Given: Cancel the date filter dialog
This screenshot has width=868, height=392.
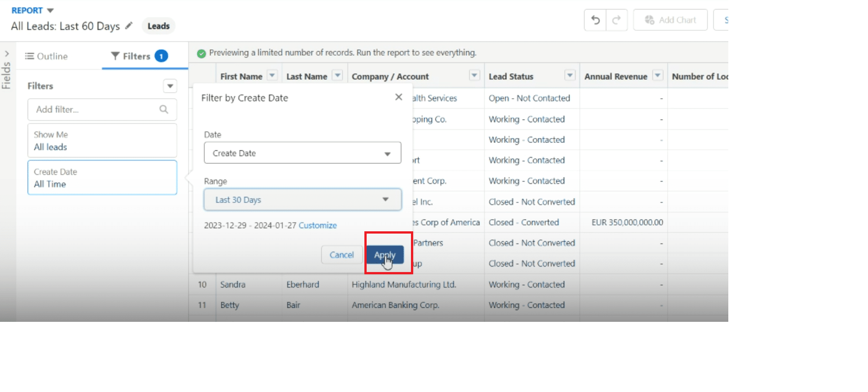Looking at the screenshot, I should (x=341, y=255).
